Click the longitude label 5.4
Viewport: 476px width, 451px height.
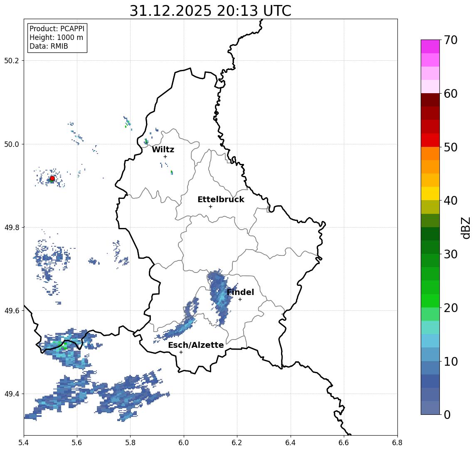tap(24, 443)
